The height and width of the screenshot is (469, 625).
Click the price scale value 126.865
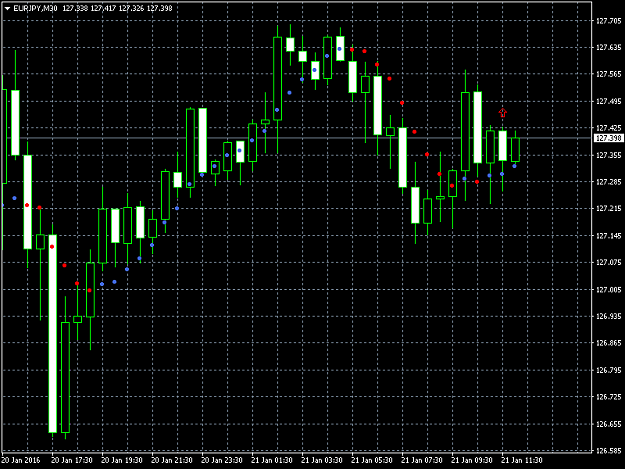pos(608,343)
